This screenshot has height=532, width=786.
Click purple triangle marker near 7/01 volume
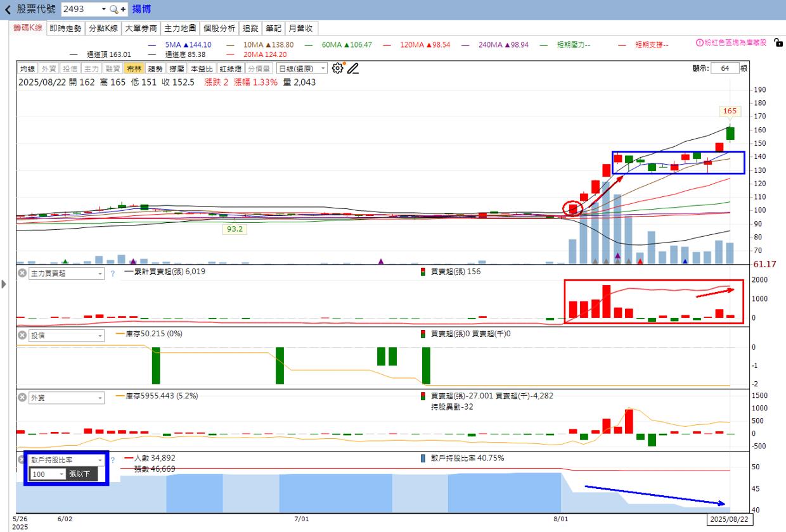tap(381, 261)
